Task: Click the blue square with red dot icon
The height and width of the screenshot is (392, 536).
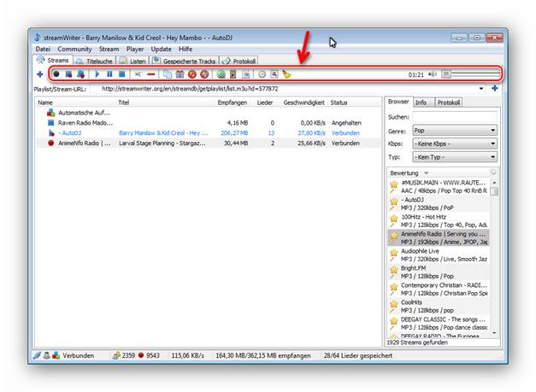Action: tap(68, 74)
